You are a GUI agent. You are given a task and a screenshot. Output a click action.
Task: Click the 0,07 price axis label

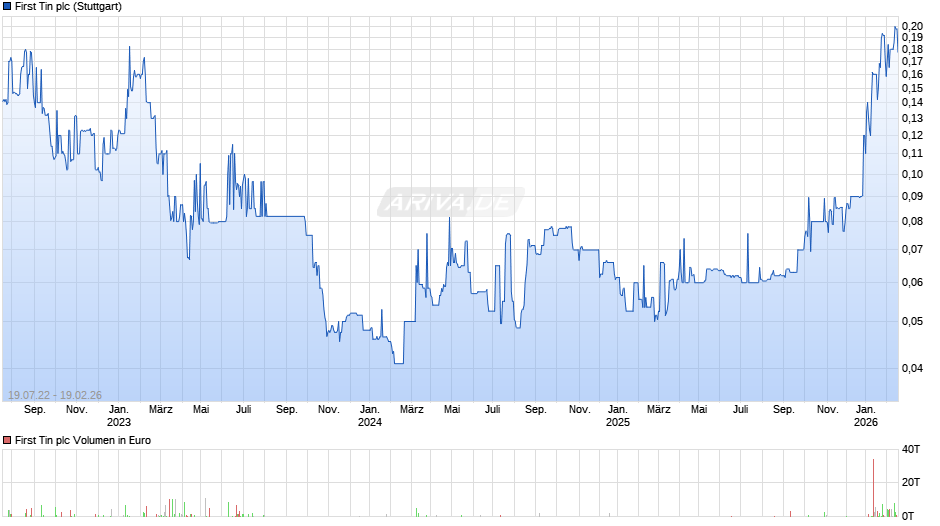[x=912, y=249]
